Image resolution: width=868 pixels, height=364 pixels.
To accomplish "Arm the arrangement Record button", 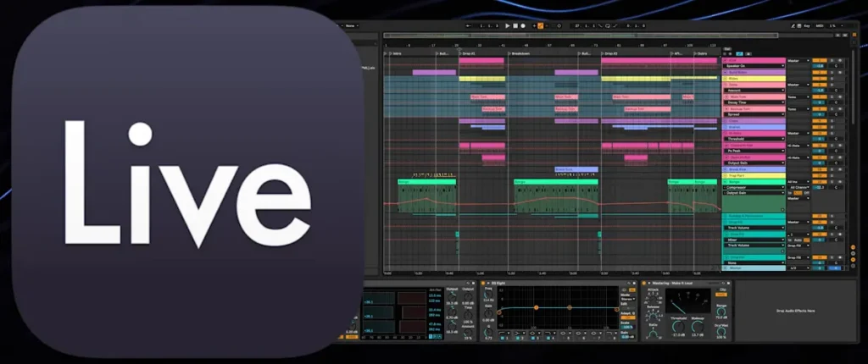I will (522, 26).
